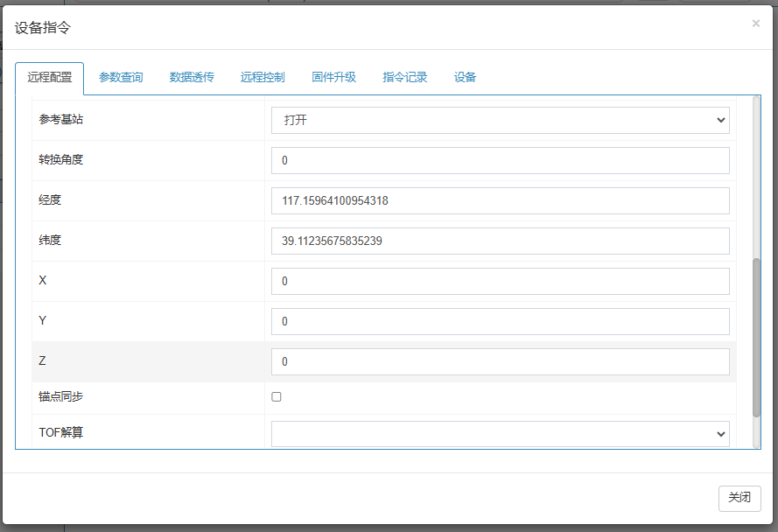The image size is (778, 532).
Task: Expand the 参考基站 dropdown
Action: click(500, 120)
